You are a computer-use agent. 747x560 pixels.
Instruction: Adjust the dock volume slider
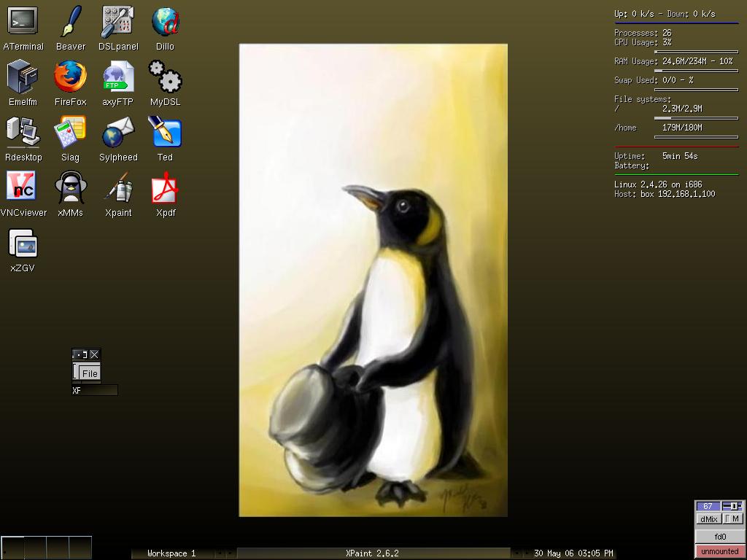coord(732,506)
